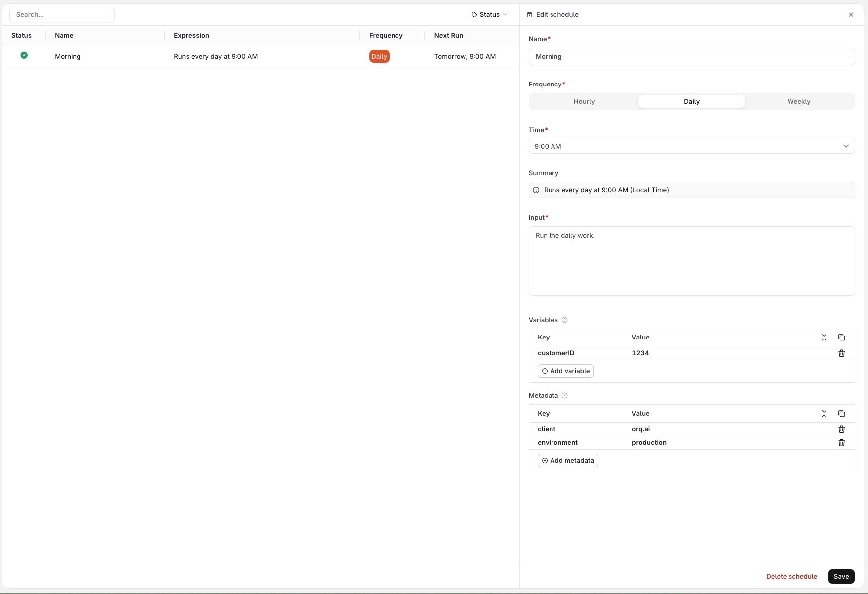This screenshot has width=868, height=594.
Task: Select the Morning schedule name in the table
Action: pos(68,57)
